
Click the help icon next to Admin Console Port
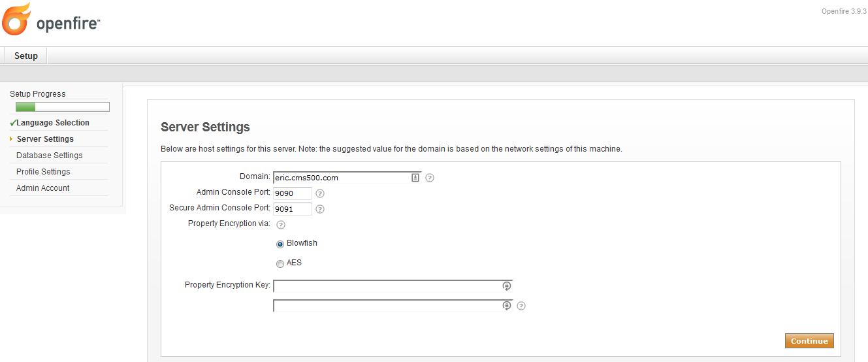[320, 193]
